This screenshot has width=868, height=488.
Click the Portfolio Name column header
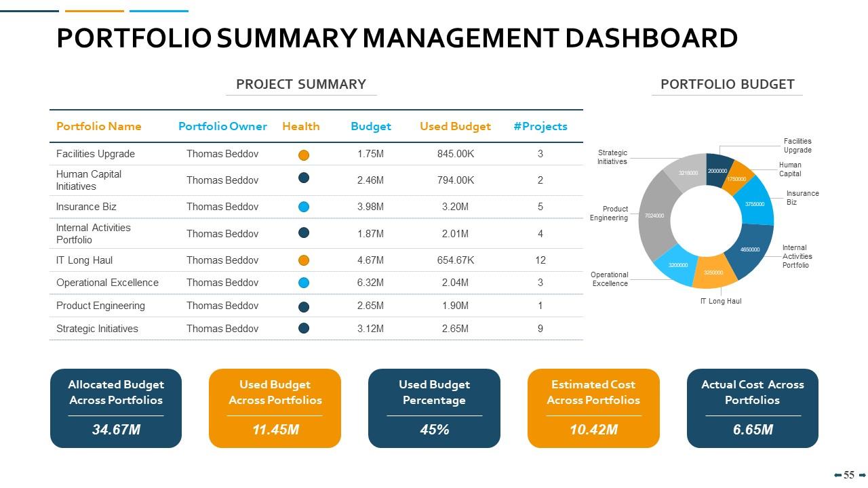[x=98, y=126]
